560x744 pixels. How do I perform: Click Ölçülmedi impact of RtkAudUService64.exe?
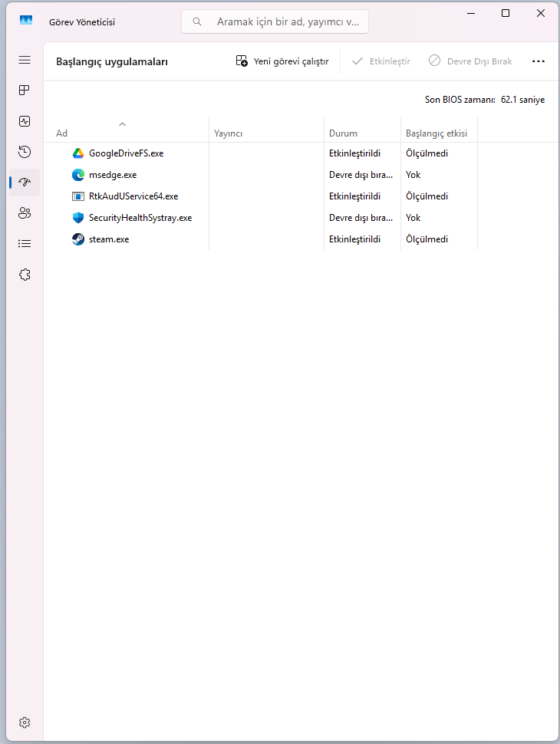pos(427,196)
